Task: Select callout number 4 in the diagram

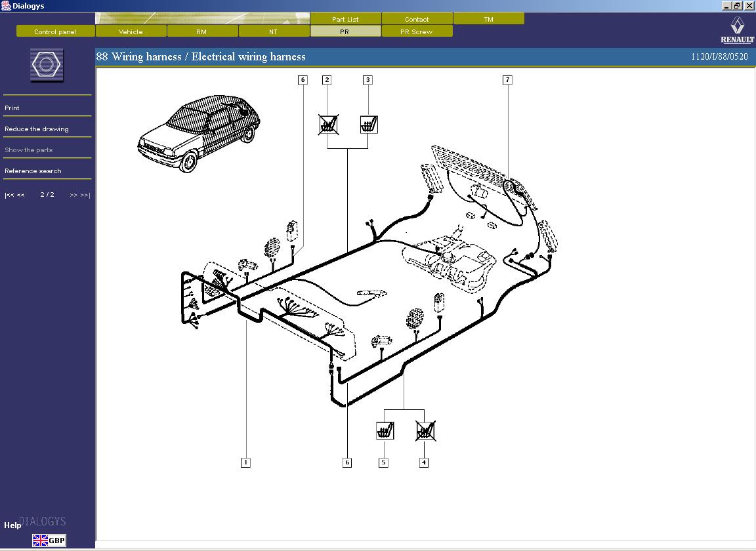Action: [x=424, y=462]
